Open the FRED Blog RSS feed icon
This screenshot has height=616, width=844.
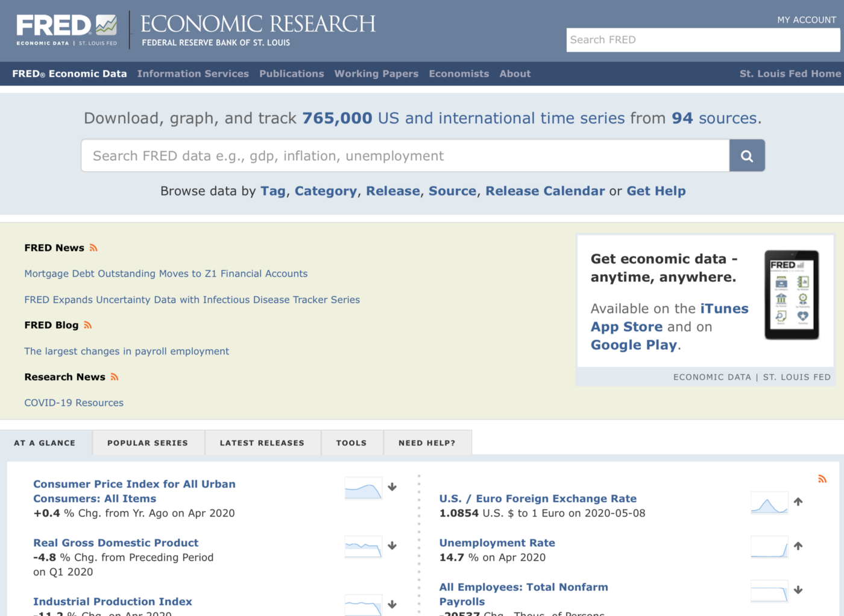click(88, 325)
